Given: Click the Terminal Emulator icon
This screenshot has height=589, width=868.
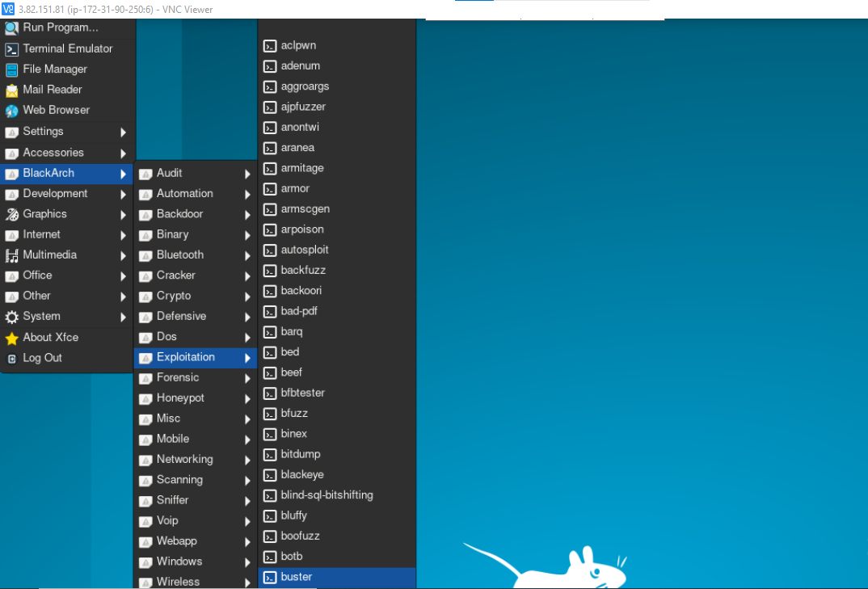Looking at the screenshot, I should (x=11, y=49).
